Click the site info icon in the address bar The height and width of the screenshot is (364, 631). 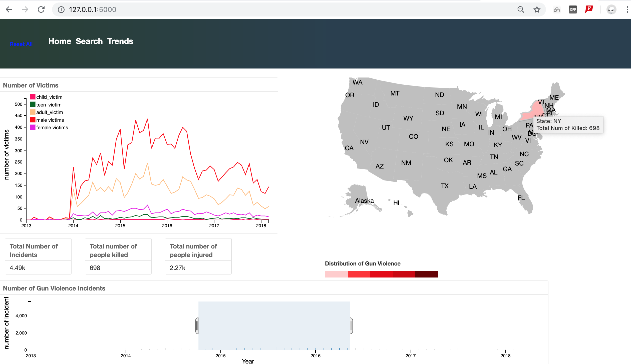pyautogui.click(x=61, y=9)
